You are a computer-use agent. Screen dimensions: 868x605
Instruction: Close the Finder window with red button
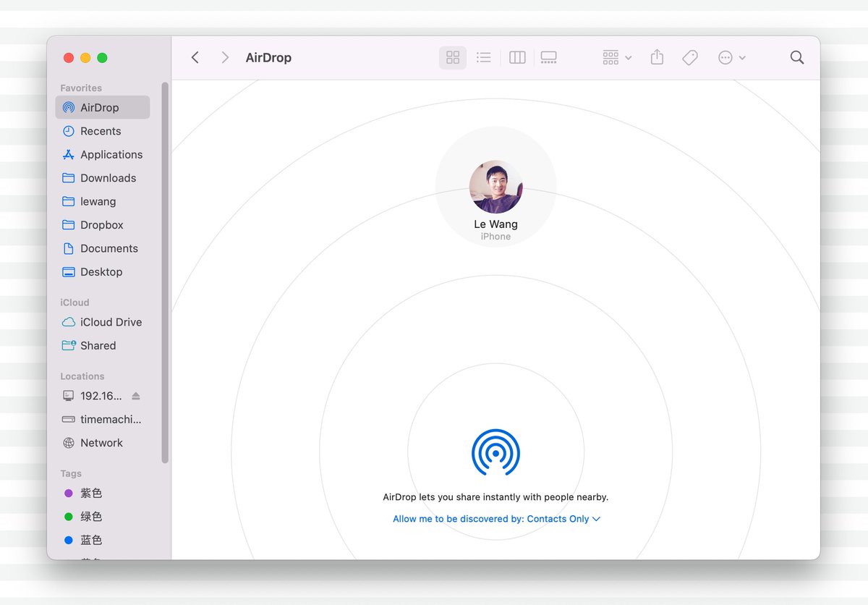pyautogui.click(x=69, y=58)
